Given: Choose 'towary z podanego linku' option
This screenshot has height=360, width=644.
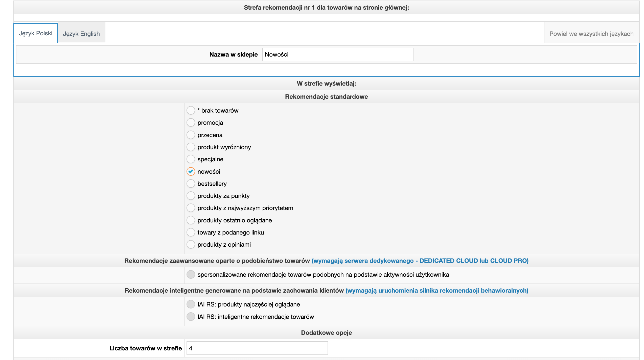Looking at the screenshot, I should pyautogui.click(x=191, y=232).
